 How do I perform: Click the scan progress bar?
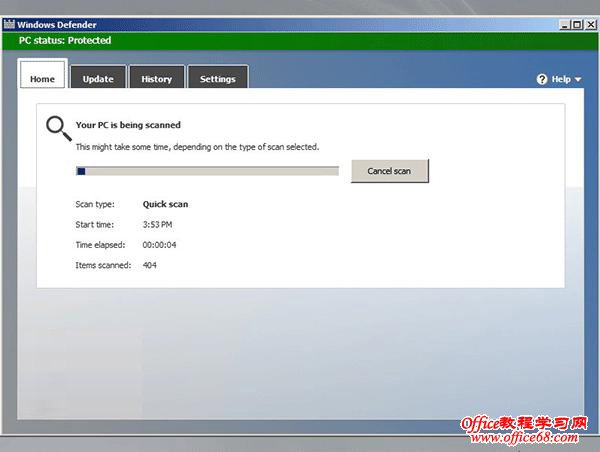(207, 171)
